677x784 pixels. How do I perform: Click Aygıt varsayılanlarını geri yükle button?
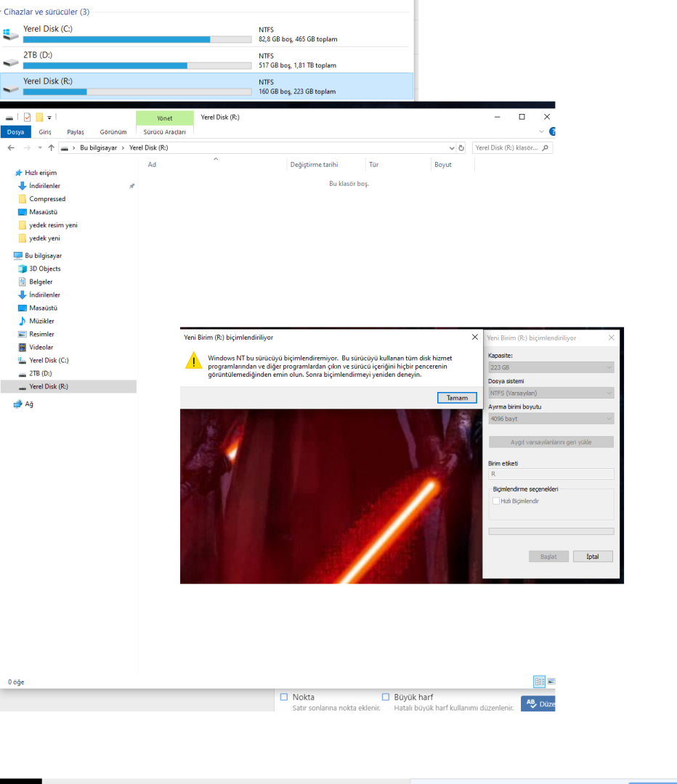tap(551, 442)
